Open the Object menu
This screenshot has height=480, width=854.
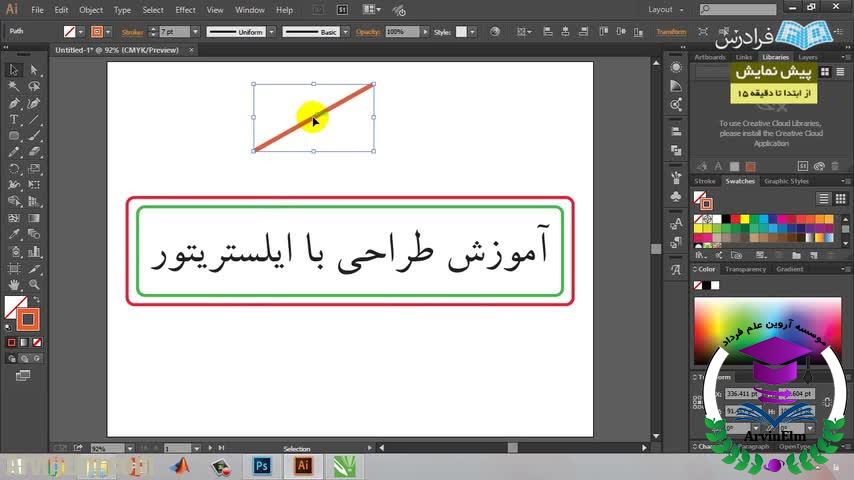[91, 10]
